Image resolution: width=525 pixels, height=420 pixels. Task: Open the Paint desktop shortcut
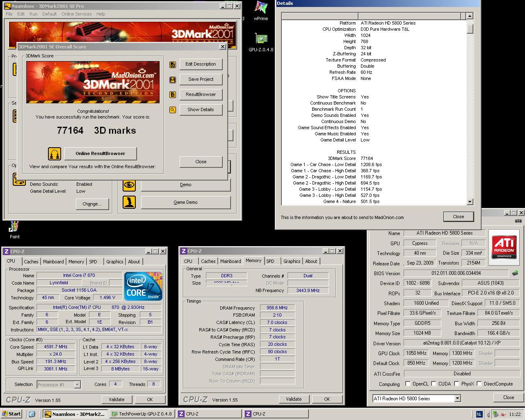pyautogui.click(x=15, y=230)
